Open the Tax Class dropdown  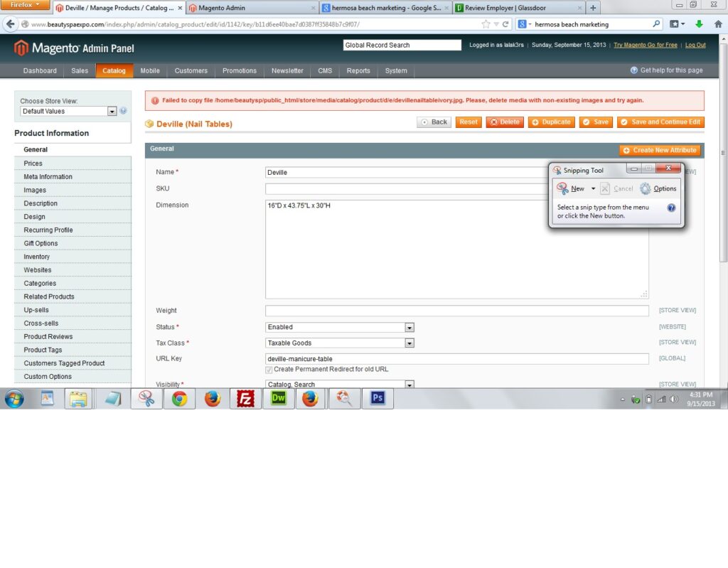(x=409, y=343)
